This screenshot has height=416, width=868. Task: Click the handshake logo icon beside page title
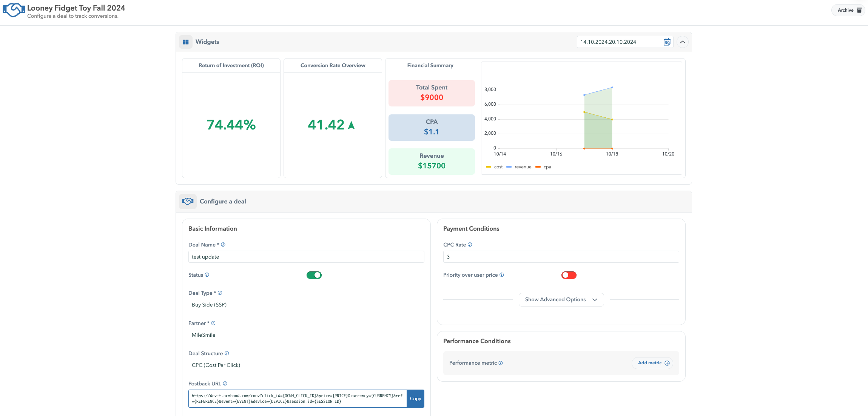coord(14,10)
